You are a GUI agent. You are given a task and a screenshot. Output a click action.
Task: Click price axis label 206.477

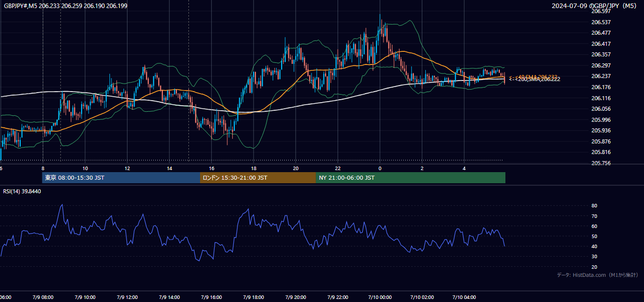point(601,33)
